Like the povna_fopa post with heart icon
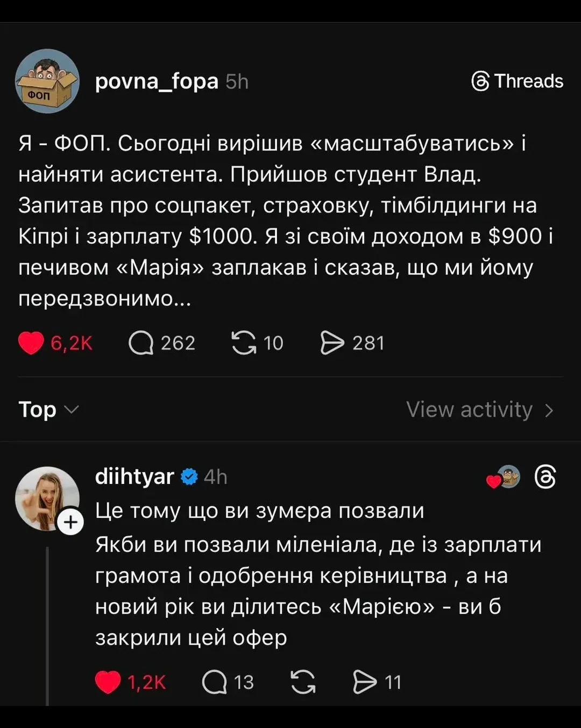The image size is (581, 728). click(x=31, y=343)
